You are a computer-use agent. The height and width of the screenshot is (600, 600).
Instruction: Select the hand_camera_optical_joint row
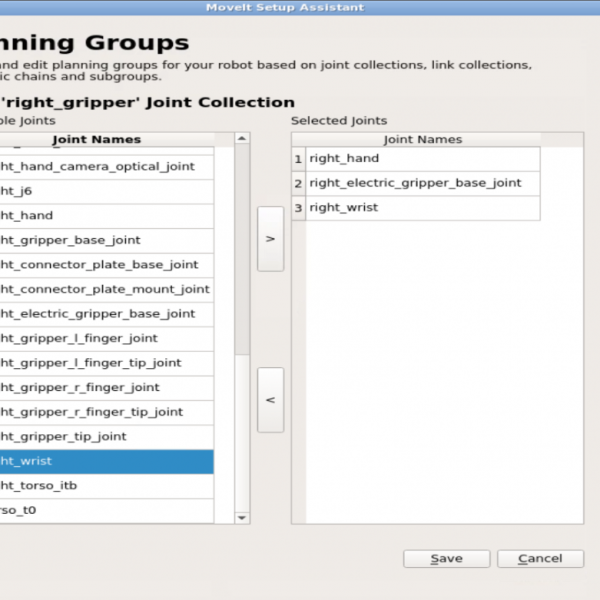tap(107, 167)
